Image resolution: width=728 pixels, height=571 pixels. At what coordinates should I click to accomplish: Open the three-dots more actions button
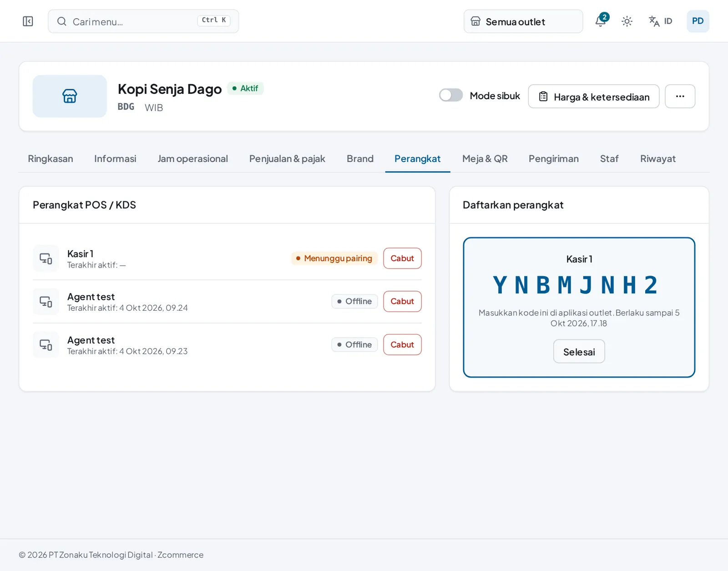point(680,96)
